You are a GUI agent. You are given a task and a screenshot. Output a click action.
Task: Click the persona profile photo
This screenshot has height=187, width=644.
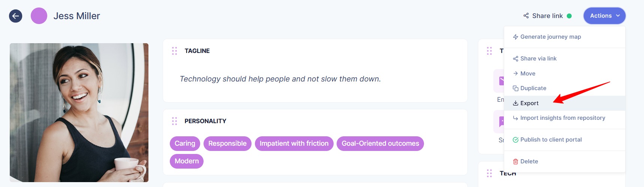(x=79, y=113)
